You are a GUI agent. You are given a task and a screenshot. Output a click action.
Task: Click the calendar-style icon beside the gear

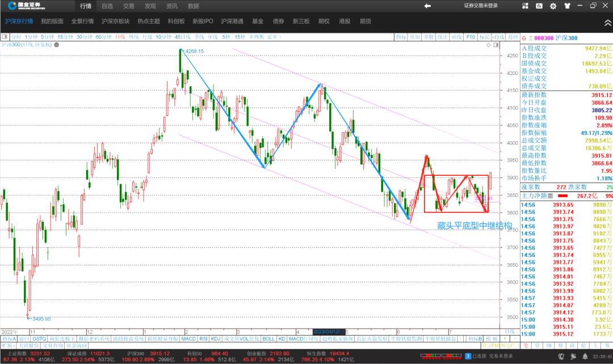pyautogui.click(x=540, y=6)
